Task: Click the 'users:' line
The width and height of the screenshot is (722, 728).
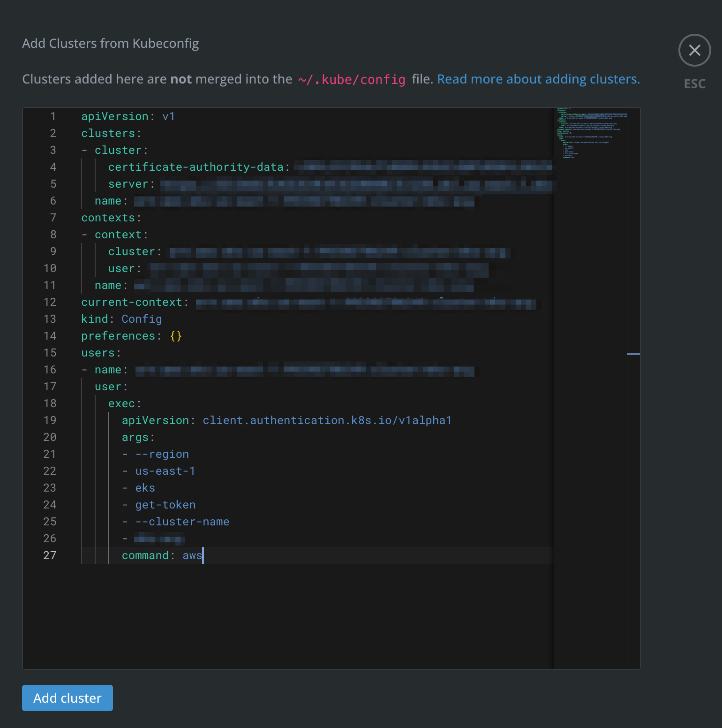Action: (101, 353)
